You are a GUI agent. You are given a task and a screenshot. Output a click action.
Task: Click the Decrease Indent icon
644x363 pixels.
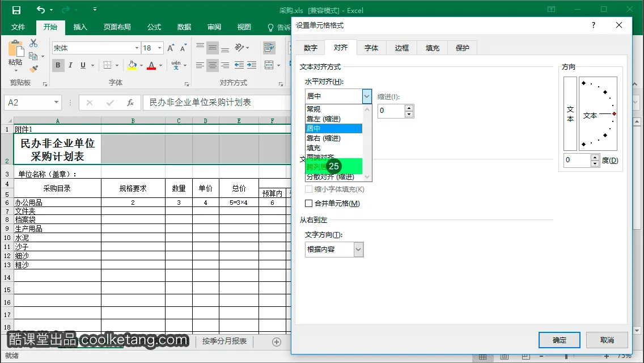[x=239, y=65]
